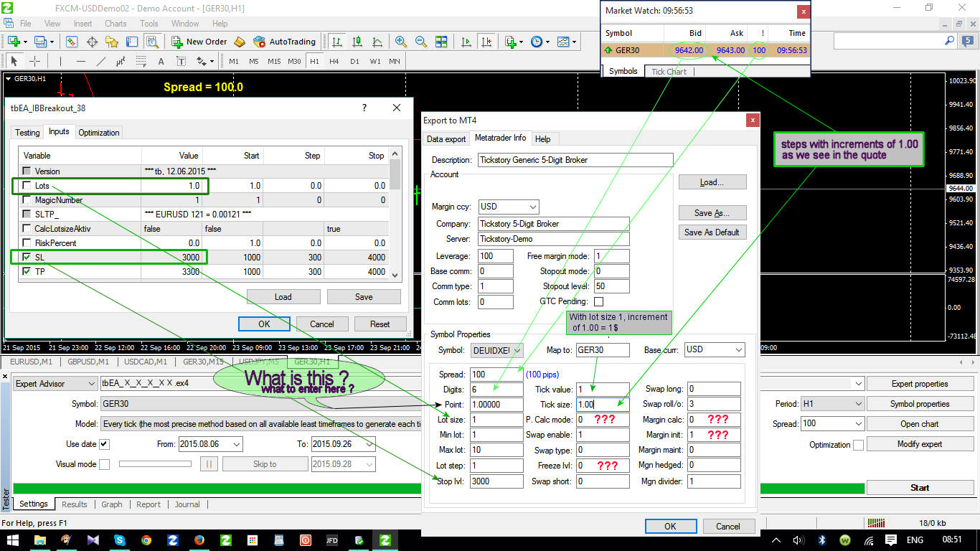This screenshot has width=980, height=551.
Task: Click the Start button in Tester
Action: 920,488
